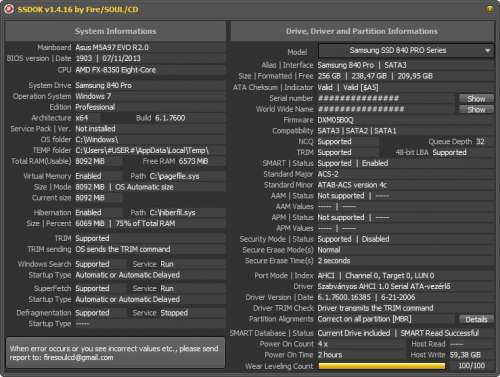Click OS sends the TRIM command text
500x377 pixels.
[123, 249]
